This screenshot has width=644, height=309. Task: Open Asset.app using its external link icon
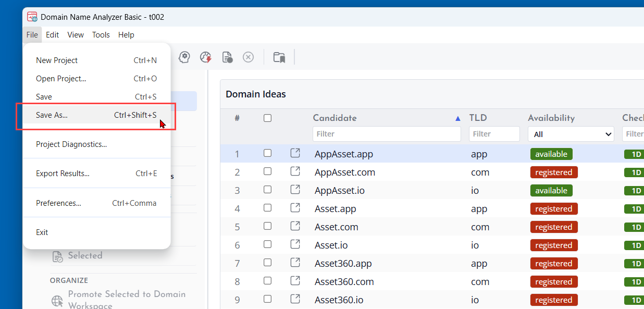[295, 208]
